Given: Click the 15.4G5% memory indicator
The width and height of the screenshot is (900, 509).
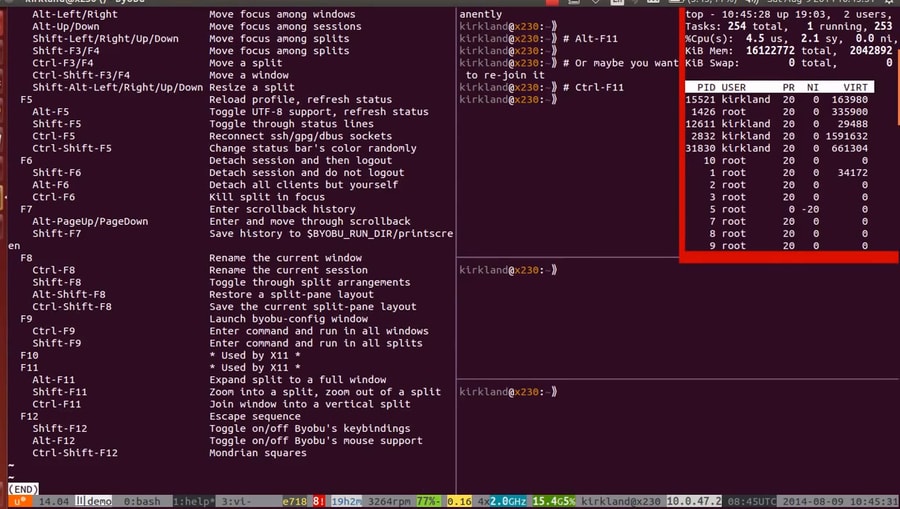Looking at the screenshot, I should click(553, 502).
